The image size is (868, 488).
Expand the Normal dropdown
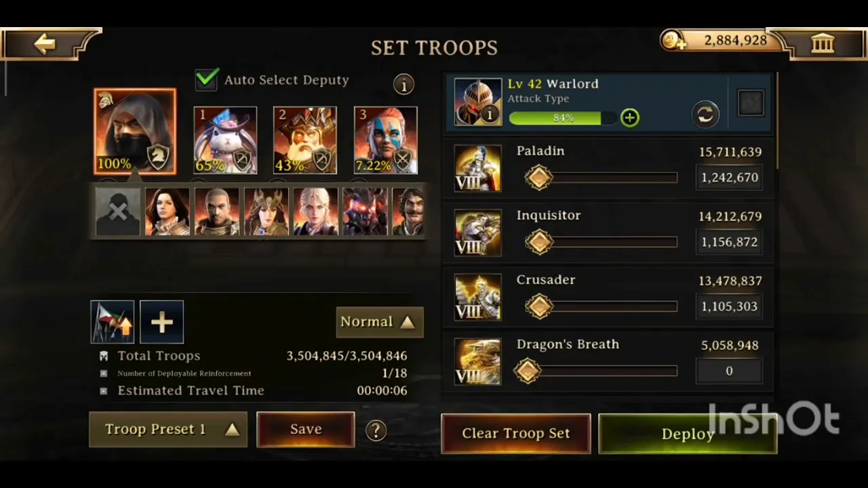coord(380,322)
